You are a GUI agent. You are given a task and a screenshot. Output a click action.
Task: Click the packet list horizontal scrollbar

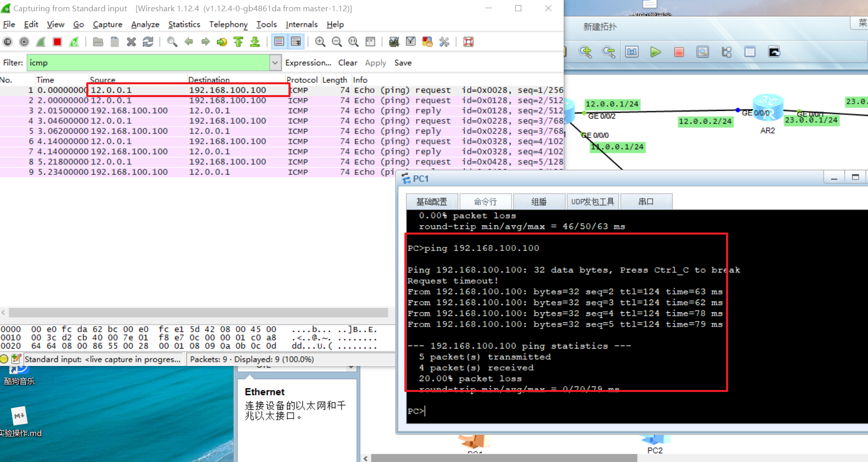(198, 312)
